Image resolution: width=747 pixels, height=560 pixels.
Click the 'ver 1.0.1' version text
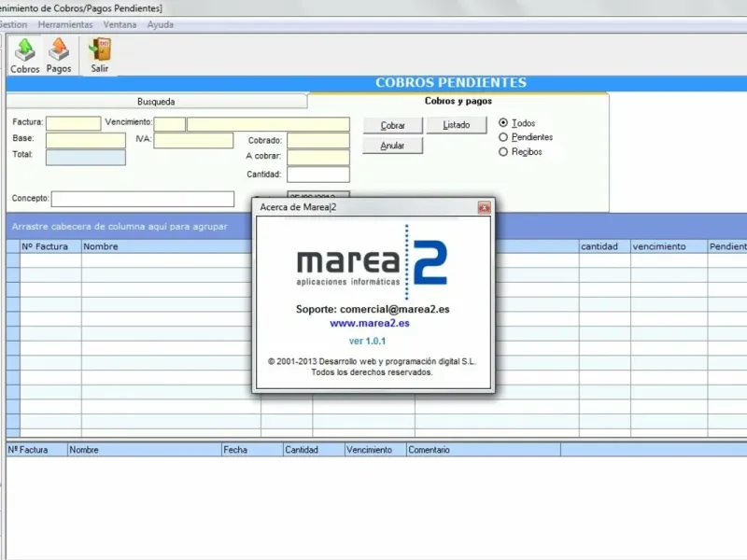367,342
